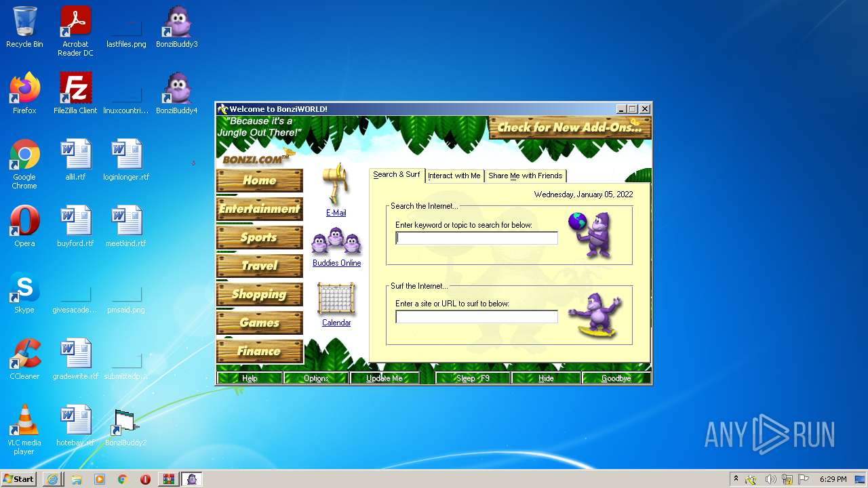This screenshot has width=868, height=488.
Task: Open the Entertainment wooden sign
Action: point(260,209)
